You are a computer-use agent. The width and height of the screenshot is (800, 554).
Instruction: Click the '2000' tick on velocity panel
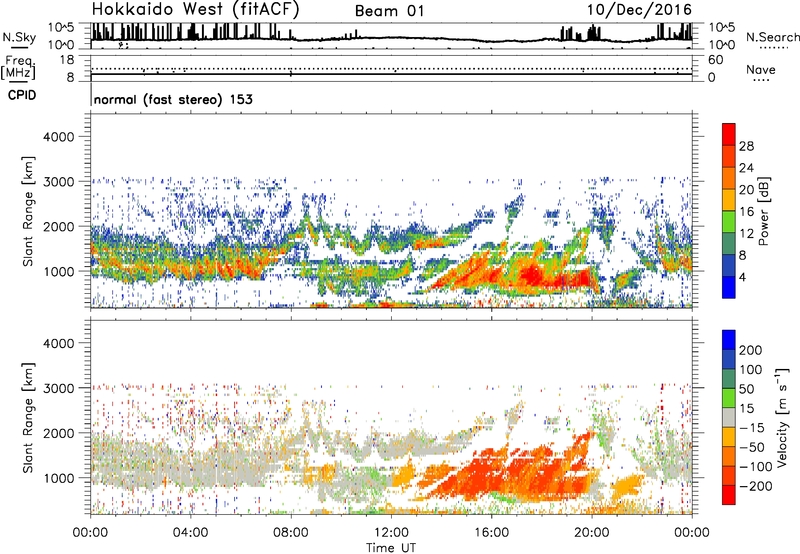coord(59,433)
